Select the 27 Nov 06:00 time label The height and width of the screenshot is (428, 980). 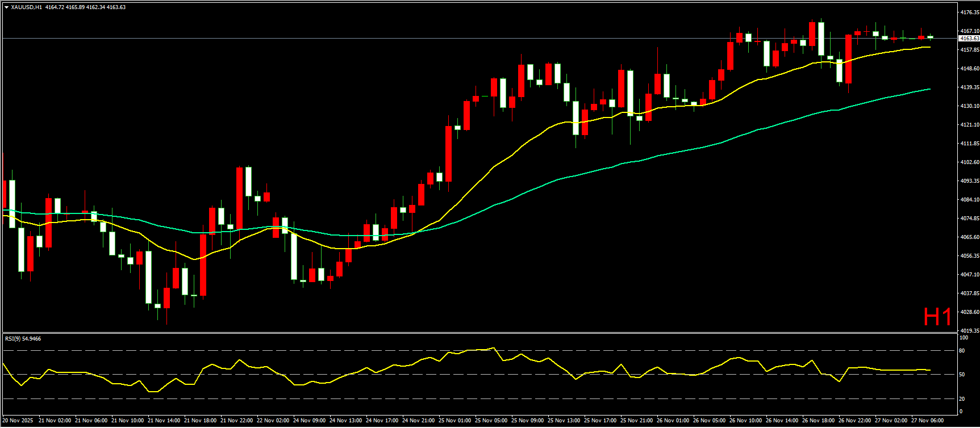coord(927,421)
